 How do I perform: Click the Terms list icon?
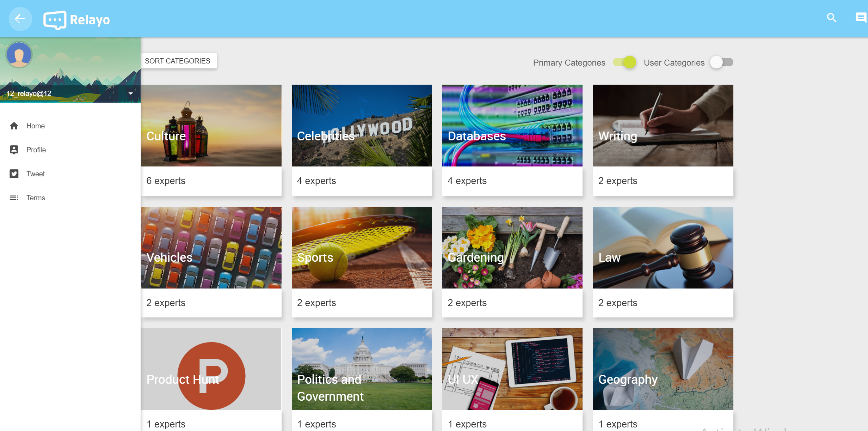click(14, 198)
